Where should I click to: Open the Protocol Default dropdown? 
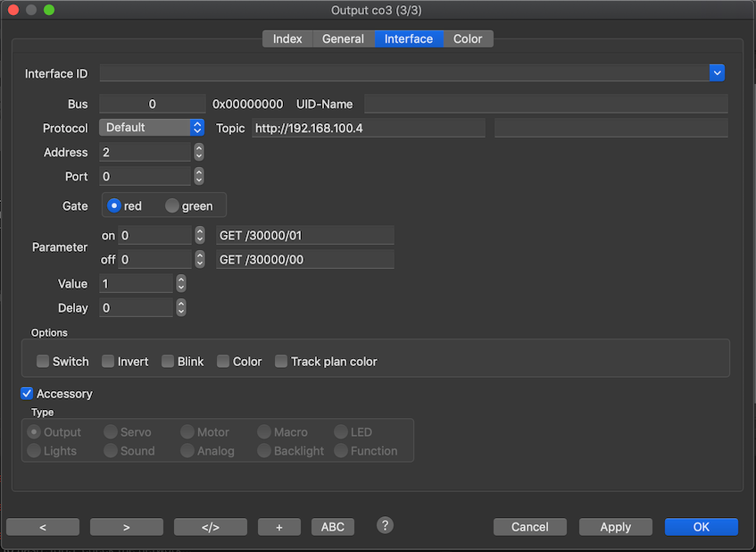pyautogui.click(x=152, y=128)
